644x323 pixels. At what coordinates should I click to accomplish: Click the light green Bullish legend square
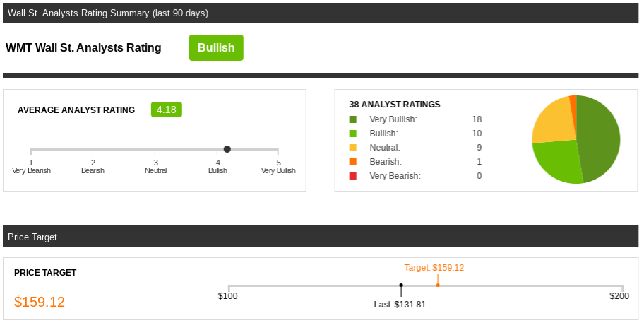[353, 134]
